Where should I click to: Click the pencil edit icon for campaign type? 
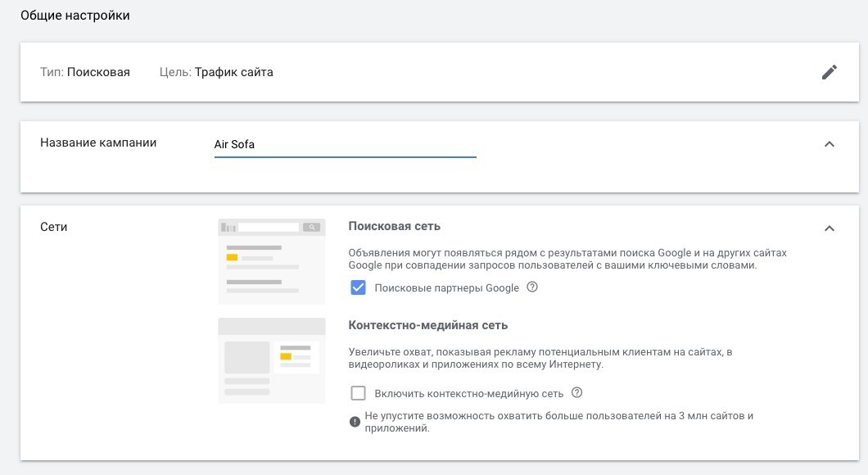coord(829,72)
